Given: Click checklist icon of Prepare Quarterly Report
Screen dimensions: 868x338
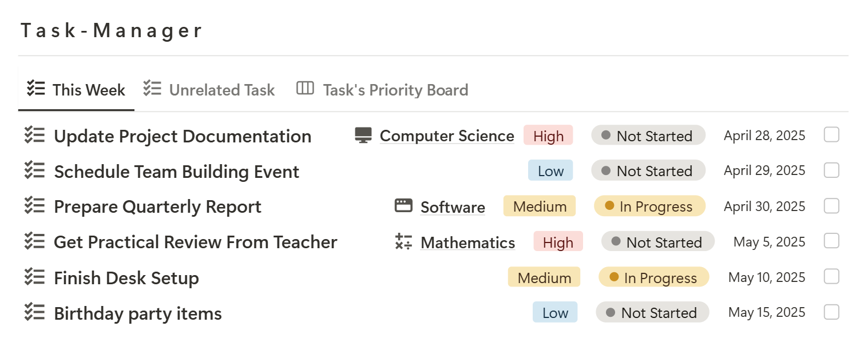Looking at the screenshot, I should coord(34,206).
